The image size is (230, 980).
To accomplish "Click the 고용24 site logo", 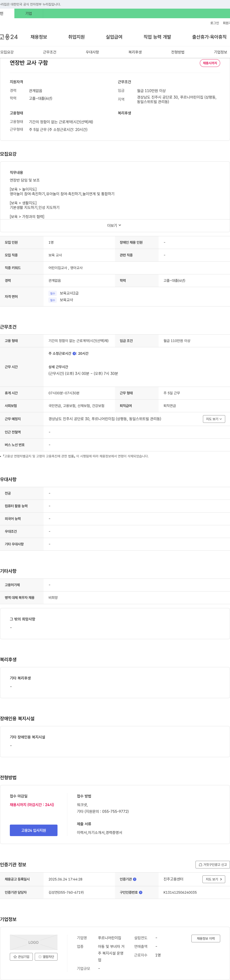I will click(x=9, y=37).
